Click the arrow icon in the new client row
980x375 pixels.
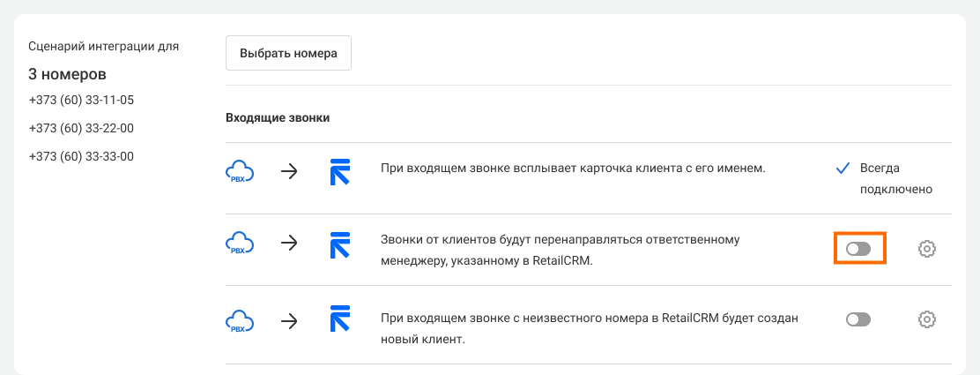click(289, 321)
